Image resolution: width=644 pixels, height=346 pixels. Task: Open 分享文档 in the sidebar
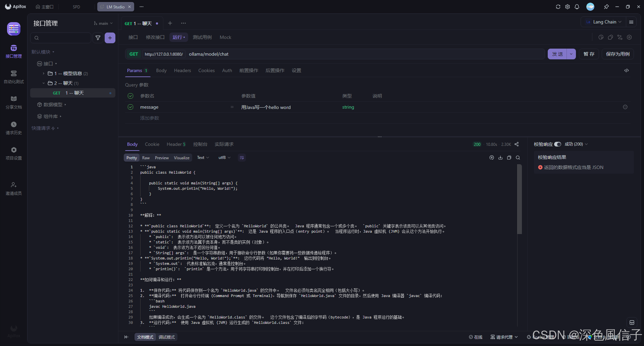[x=14, y=102]
